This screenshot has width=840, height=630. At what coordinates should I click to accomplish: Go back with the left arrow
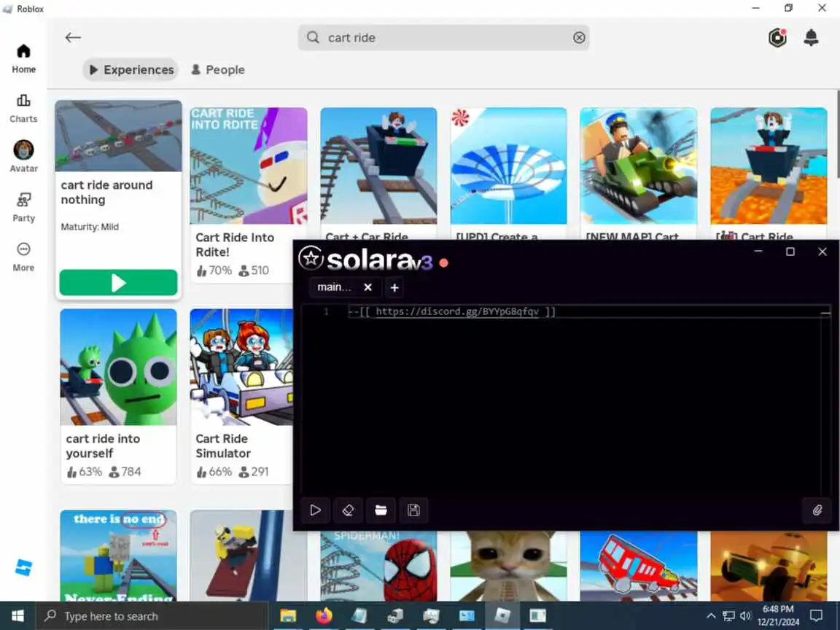pos(73,37)
